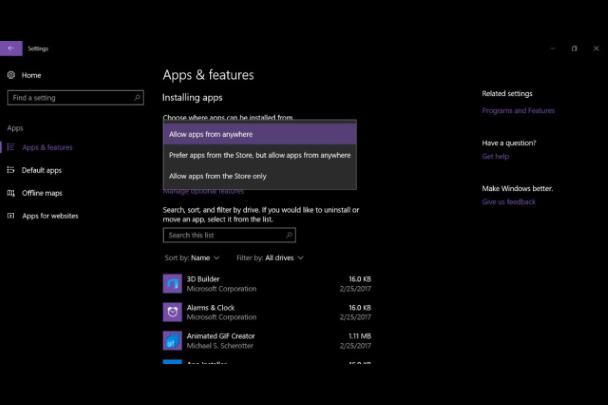Click the Alarms & Clock app icon
This screenshot has height=405, width=608.
[x=172, y=312]
